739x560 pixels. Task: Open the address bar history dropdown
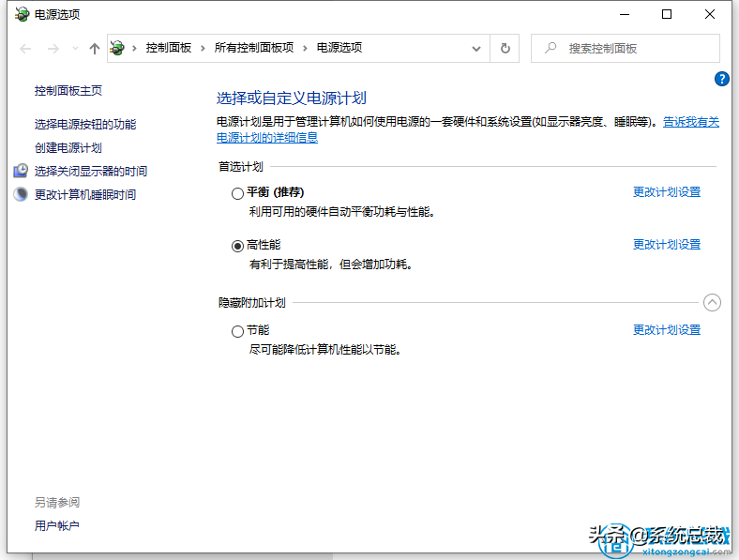pyautogui.click(x=477, y=48)
